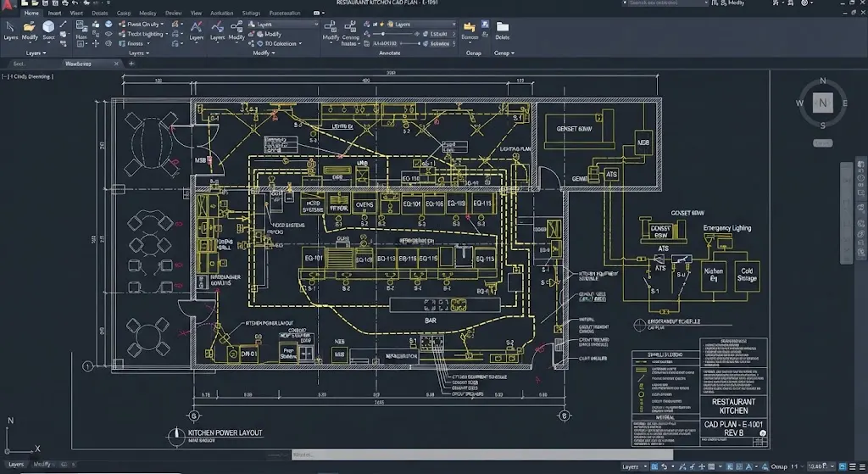This screenshot has height=474, width=868.
Task: Open the Layers dropdown in status bar
Action: coord(634,467)
